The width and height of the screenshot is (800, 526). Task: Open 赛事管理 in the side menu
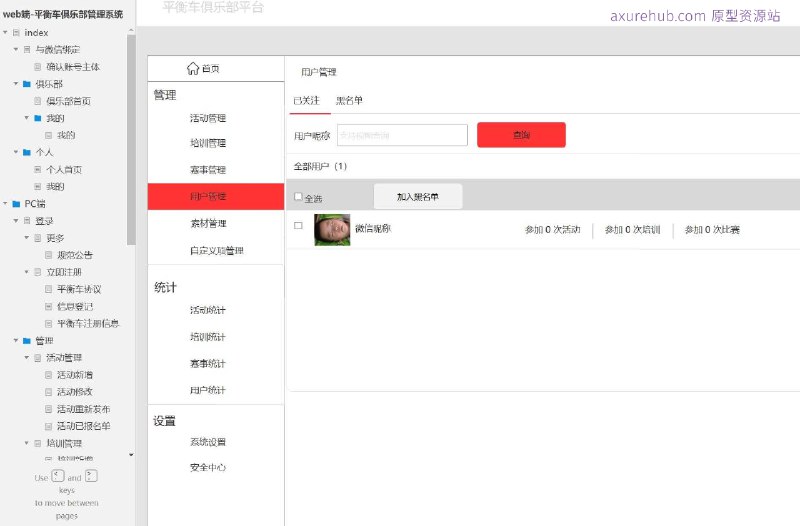click(x=208, y=170)
